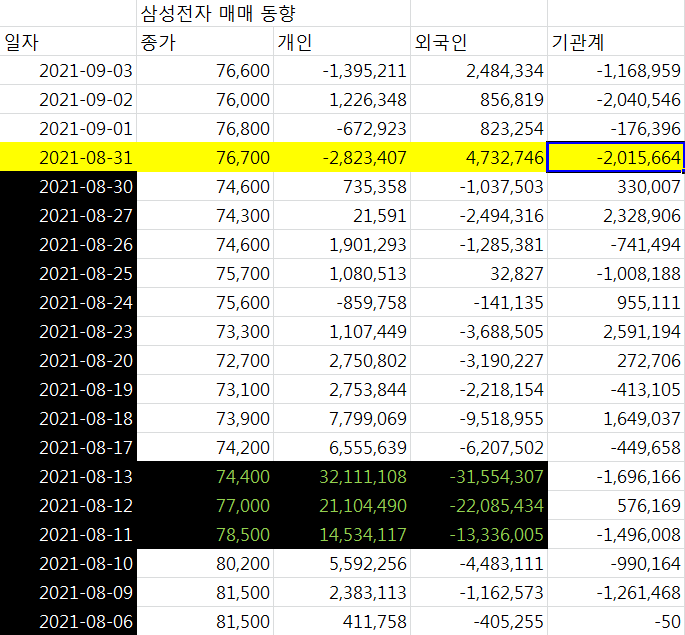The width and height of the screenshot is (685, 635).
Task: Select individual value 1,226,348
Action: point(342,100)
